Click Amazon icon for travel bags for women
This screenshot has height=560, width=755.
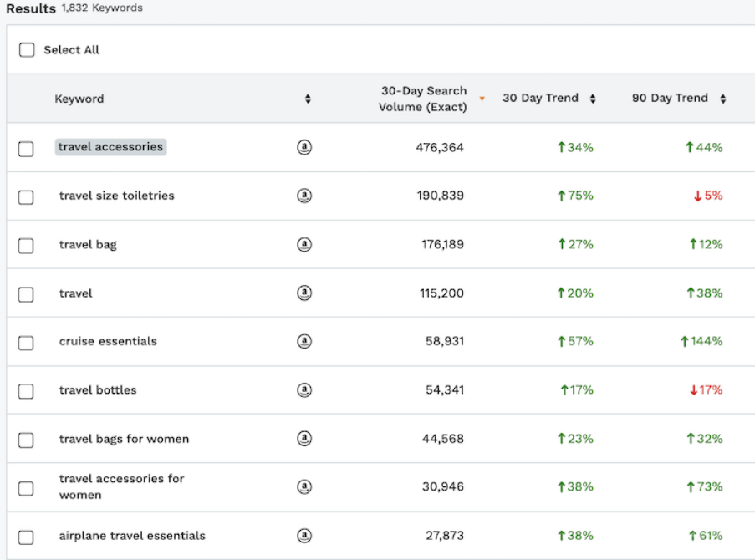[x=305, y=439]
